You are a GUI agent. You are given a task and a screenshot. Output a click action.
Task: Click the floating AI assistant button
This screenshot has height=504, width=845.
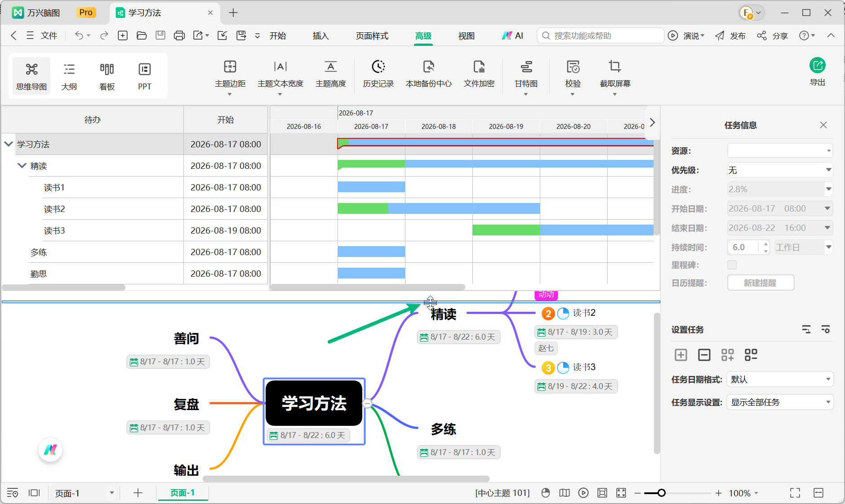point(50,450)
